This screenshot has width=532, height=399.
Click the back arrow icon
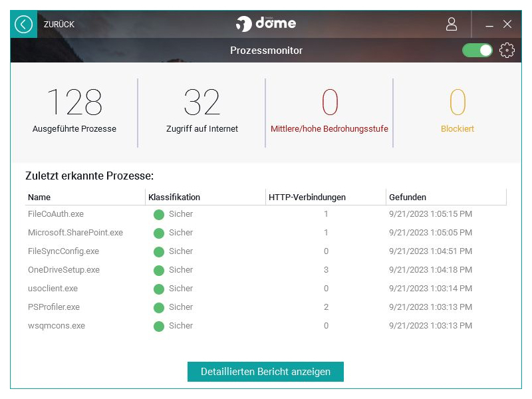pyautogui.click(x=23, y=25)
